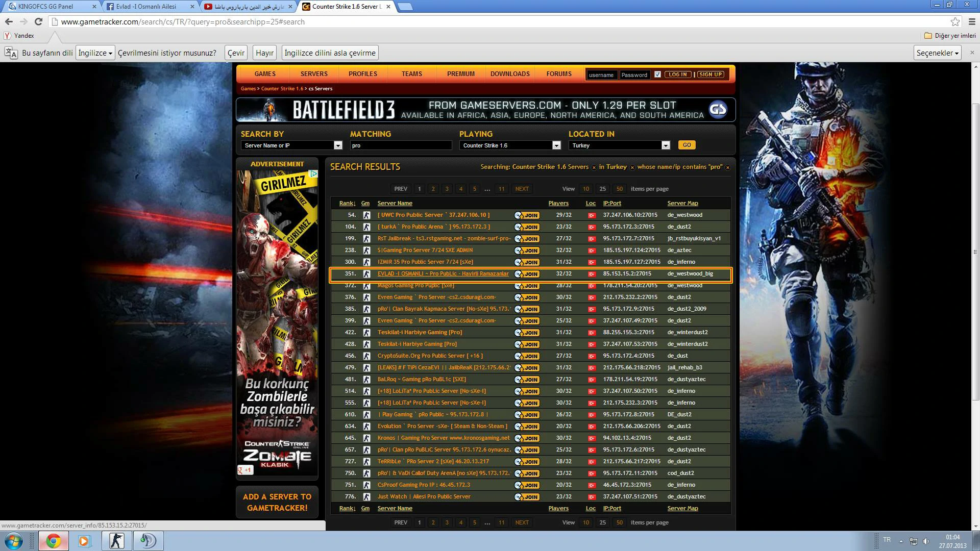Click the GO search button
The height and width of the screenshot is (551, 980).
pyautogui.click(x=687, y=145)
